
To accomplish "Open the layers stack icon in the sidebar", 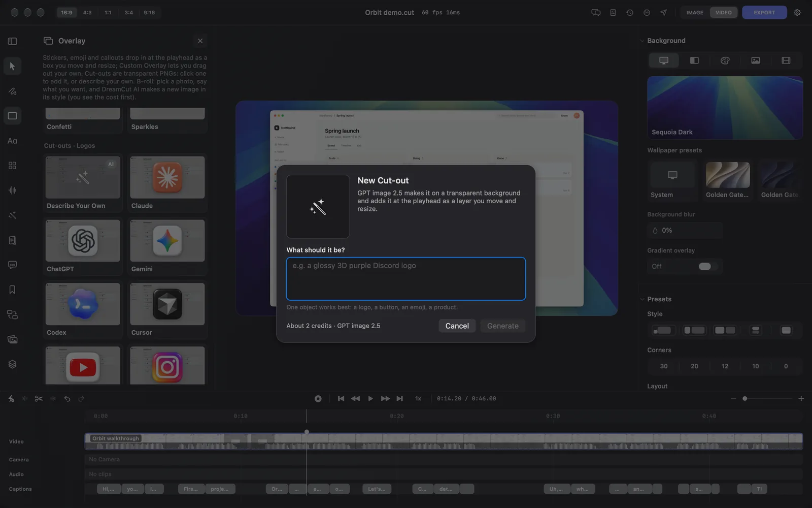I will (x=12, y=364).
